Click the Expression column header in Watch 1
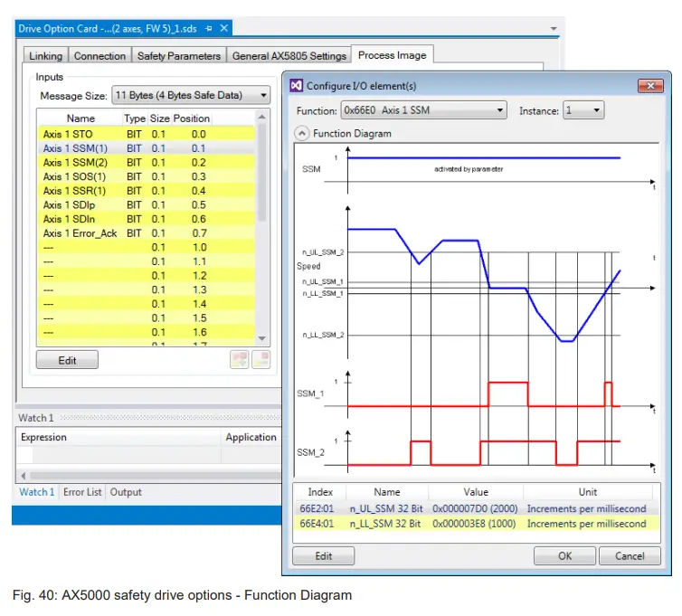This screenshot has height=616, width=682. 118,437
